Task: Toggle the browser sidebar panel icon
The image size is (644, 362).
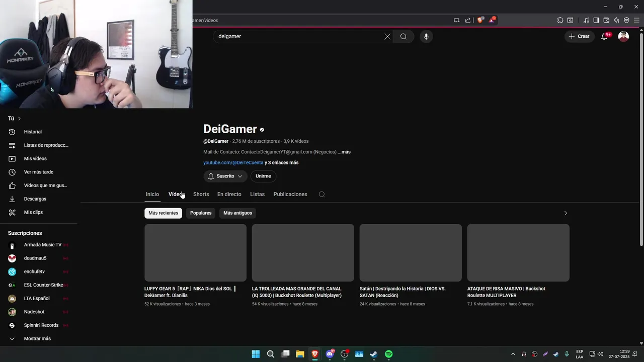Action: click(596, 20)
